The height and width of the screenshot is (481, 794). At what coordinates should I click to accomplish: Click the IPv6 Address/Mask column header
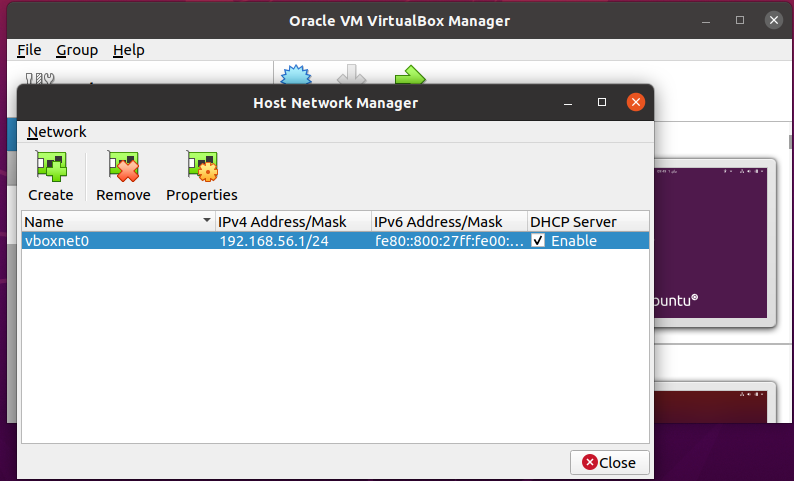coord(449,222)
